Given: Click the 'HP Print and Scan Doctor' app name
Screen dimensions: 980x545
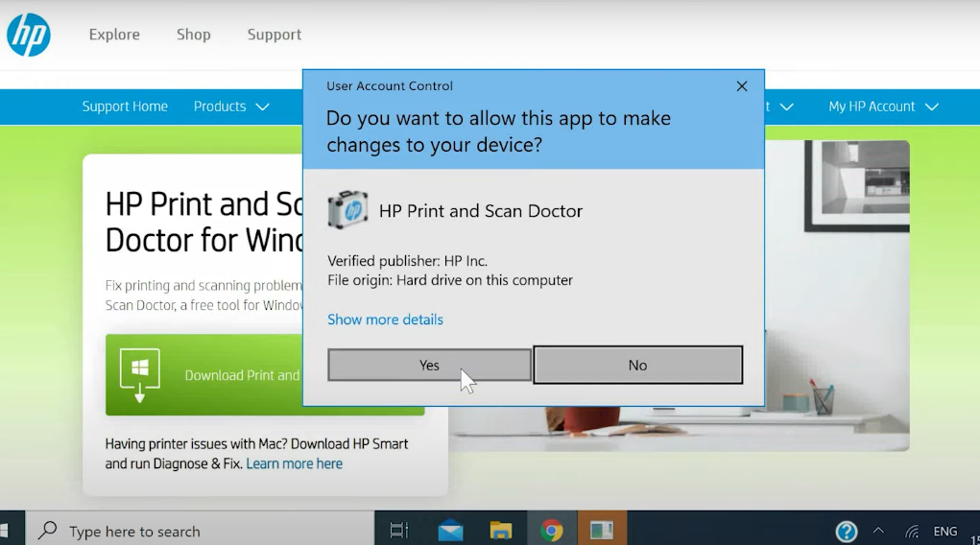Looking at the screenshot, I should point(481,211).
